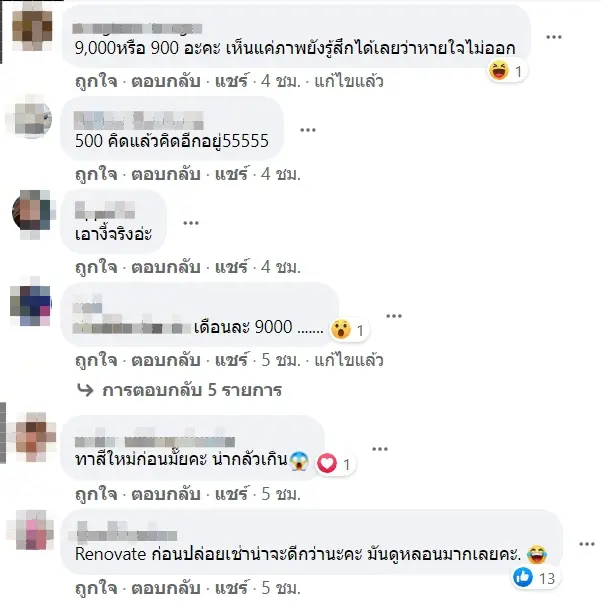Reply to the เดือนละ 9000 comment via ตอบกลับ
Image resolution: width=601 pixels, height=603 pixels.
(x=166, y=360)
